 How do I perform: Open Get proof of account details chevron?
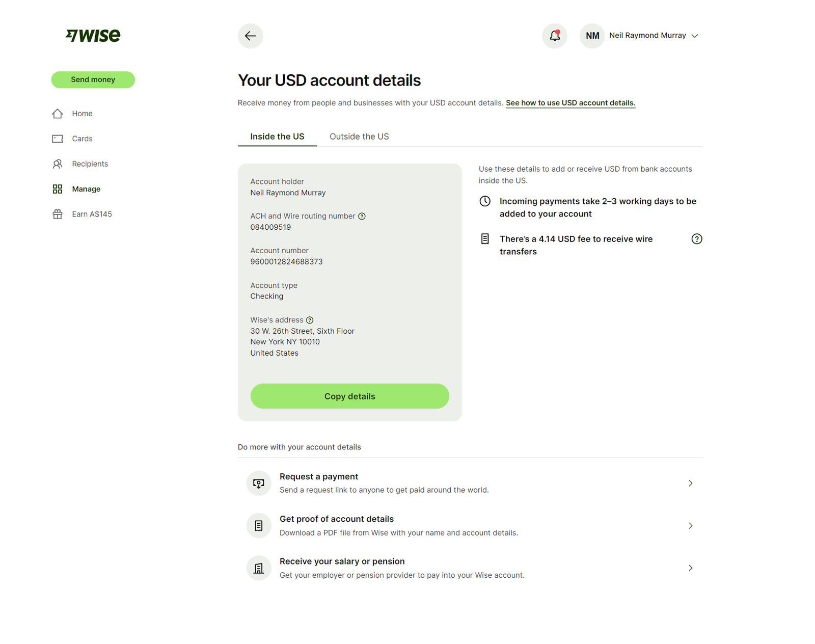pos(690,525)
